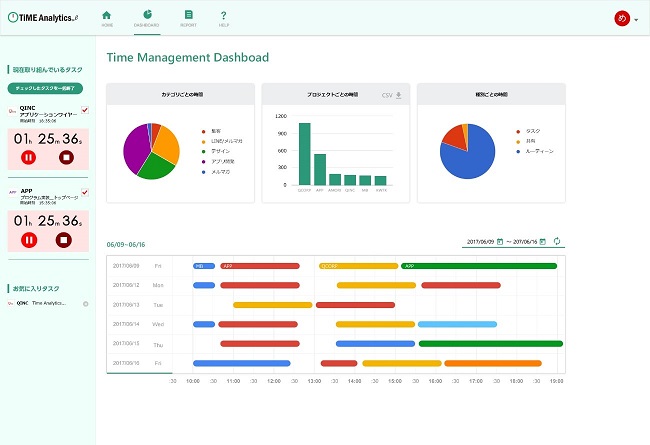Image resolution: width=650 pixels, height=445 pixels.
Task: Click the APP project logo in current tasks
Action: click(x=12, y=192)
